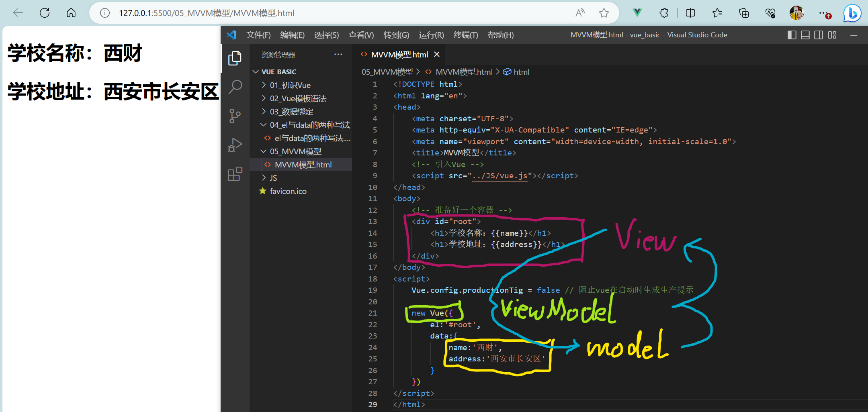The image size is (868, 412).
Task: Toggle secondary side bar layout
Action: [819, 35]
